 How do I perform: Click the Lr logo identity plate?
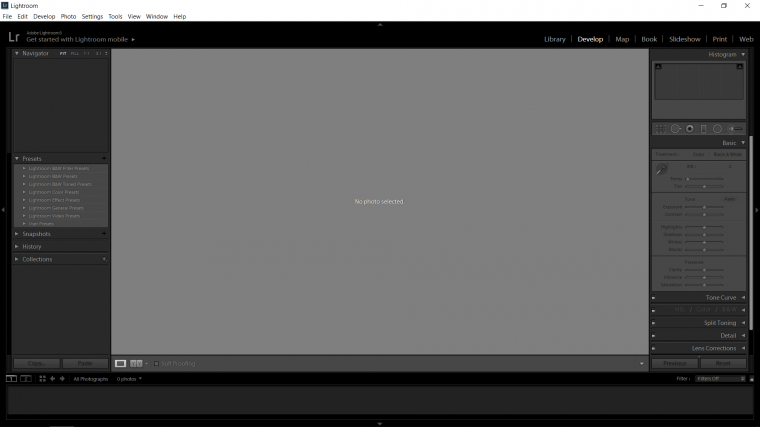click(x=14, y=37)
